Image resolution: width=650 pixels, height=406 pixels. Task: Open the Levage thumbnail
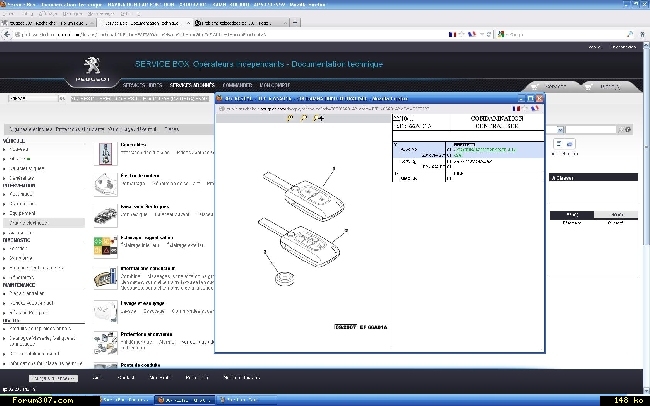[105, 311]
